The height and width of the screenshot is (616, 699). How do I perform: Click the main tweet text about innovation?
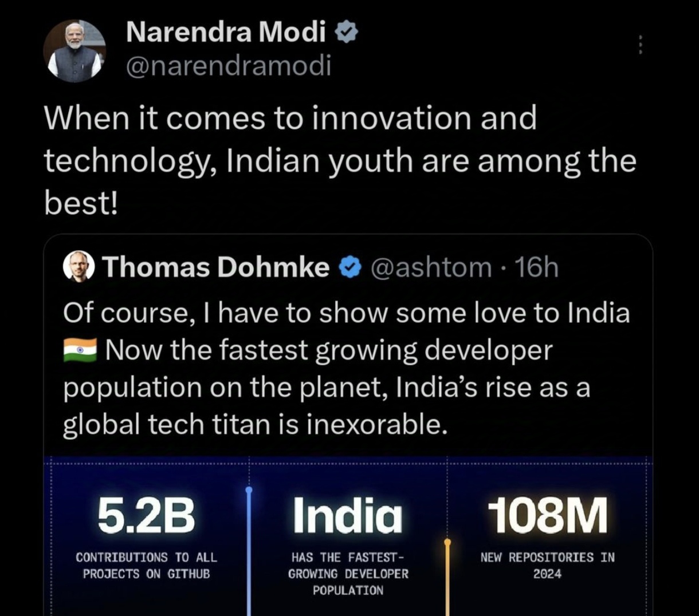point(340,161)
